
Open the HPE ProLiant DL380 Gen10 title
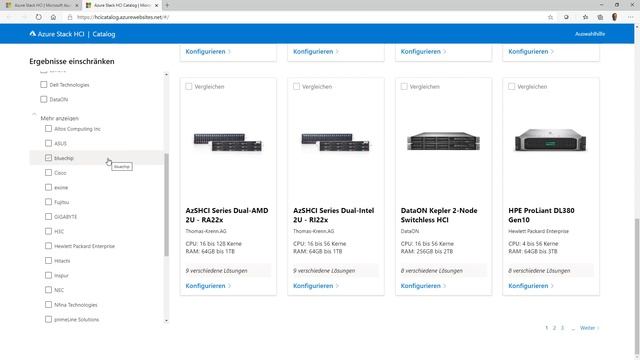pos(541,215)
